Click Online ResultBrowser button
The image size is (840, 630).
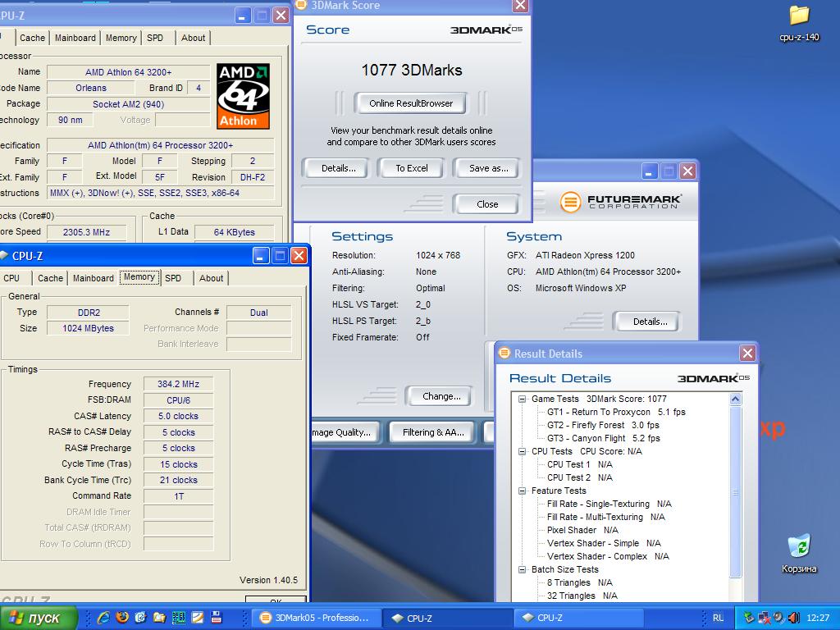(x=411, y=103)
